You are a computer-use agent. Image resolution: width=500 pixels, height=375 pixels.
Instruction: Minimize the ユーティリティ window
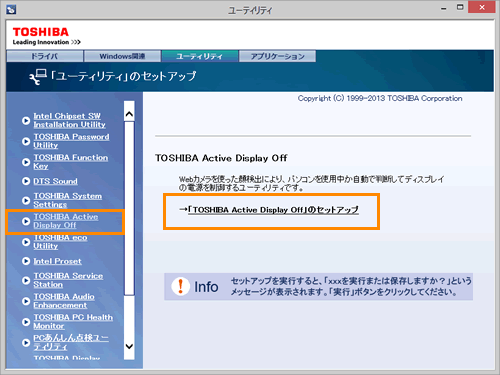click(x=443, y=8)
